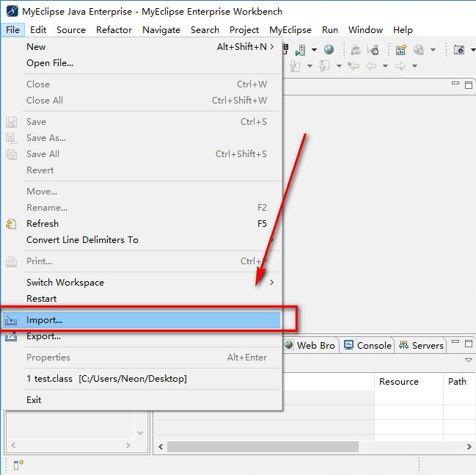The image size is (476, 475).
Task: Click the camera capture toolbar icon
Action: pos(459,50)
